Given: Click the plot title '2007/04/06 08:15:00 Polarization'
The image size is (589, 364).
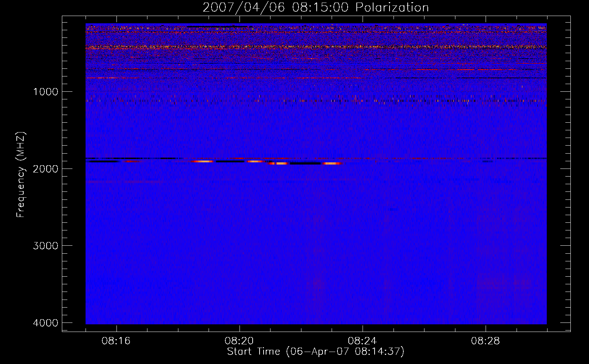Looking at the screenshot, I should (x=316, y=7).
